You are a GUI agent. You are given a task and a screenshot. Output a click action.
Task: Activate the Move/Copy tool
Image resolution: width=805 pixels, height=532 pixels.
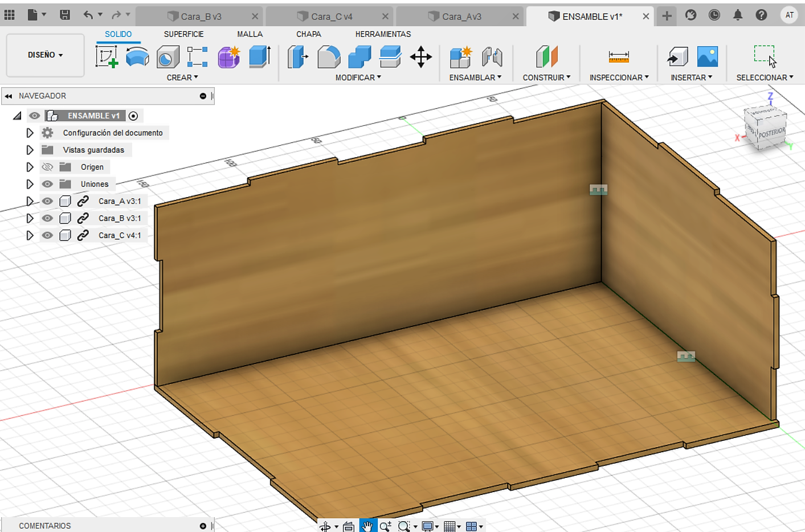tap(421, 57)
